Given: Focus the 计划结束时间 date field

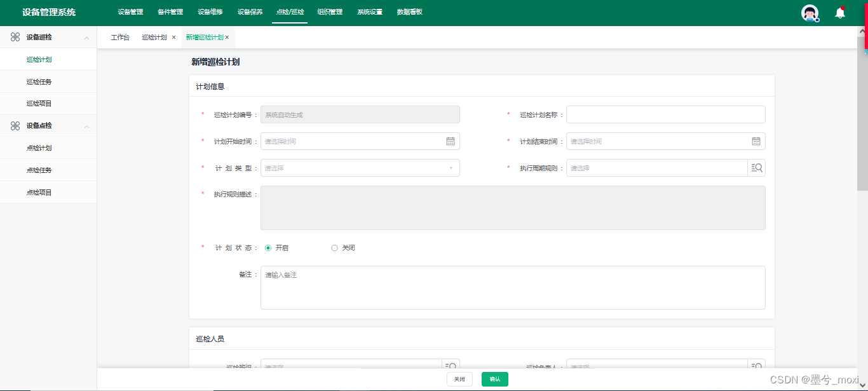Looking at the screenshot, I should (666, 141).
